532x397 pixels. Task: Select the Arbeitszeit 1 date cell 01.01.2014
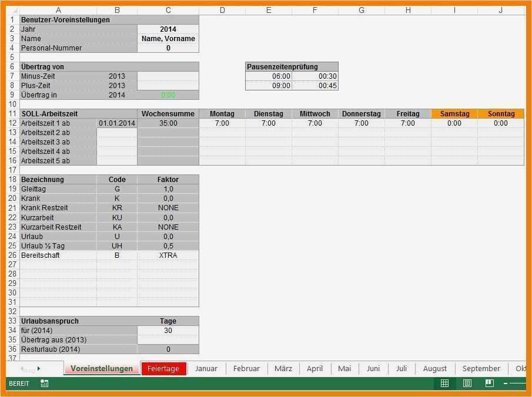117,123
